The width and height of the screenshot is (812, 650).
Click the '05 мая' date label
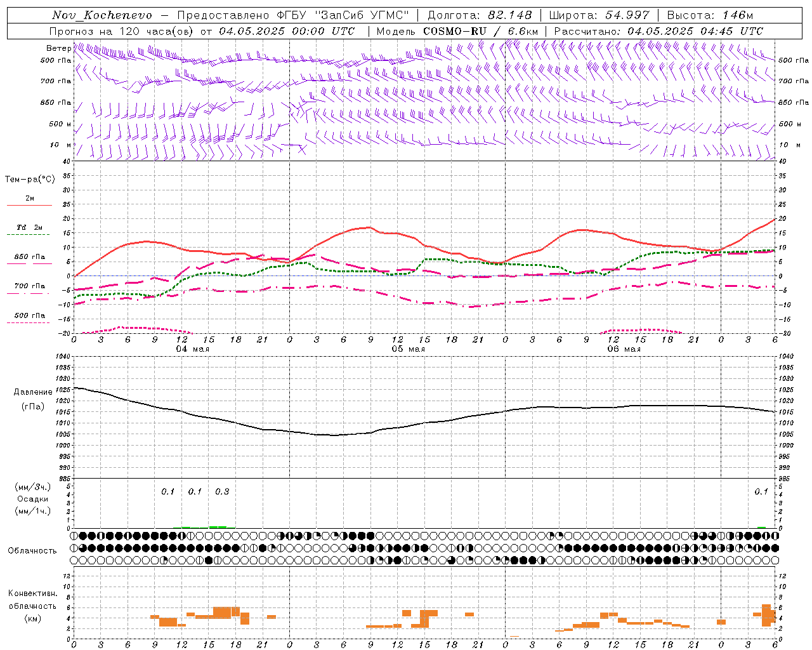click(x=408, y=349)
